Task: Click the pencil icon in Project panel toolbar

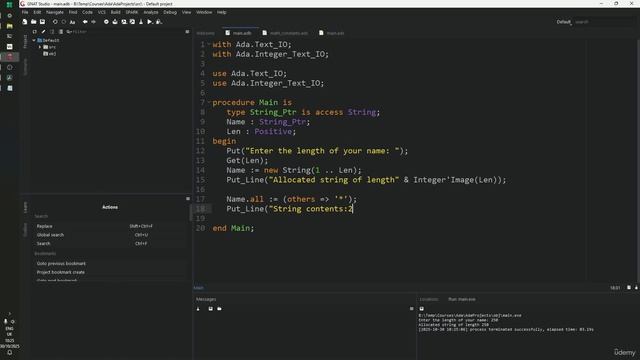Action: tap(43, 31)
